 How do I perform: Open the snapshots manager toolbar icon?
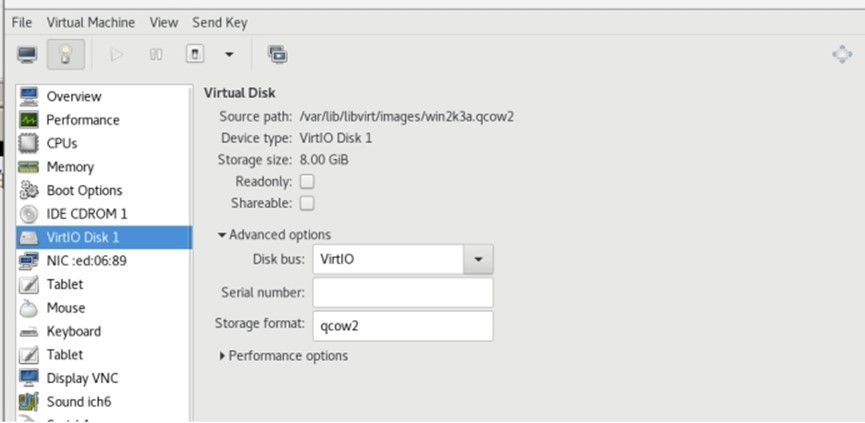click(x=277, y=54)
